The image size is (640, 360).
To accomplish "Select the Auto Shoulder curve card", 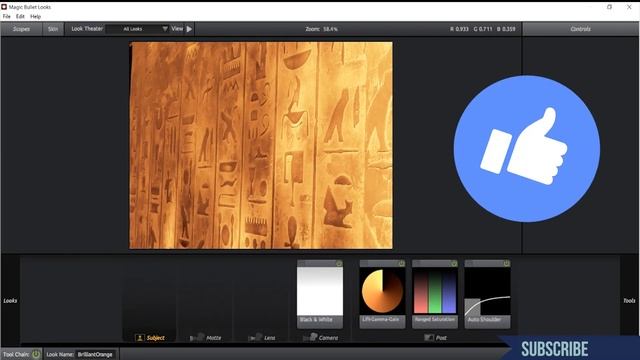I will 487,294.
